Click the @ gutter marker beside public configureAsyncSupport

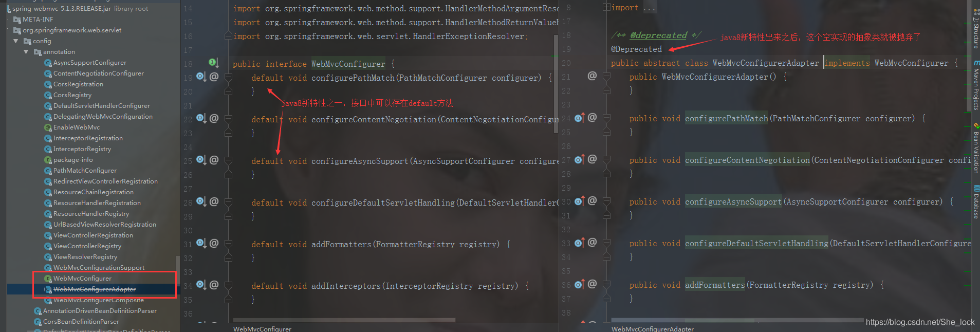592,201
